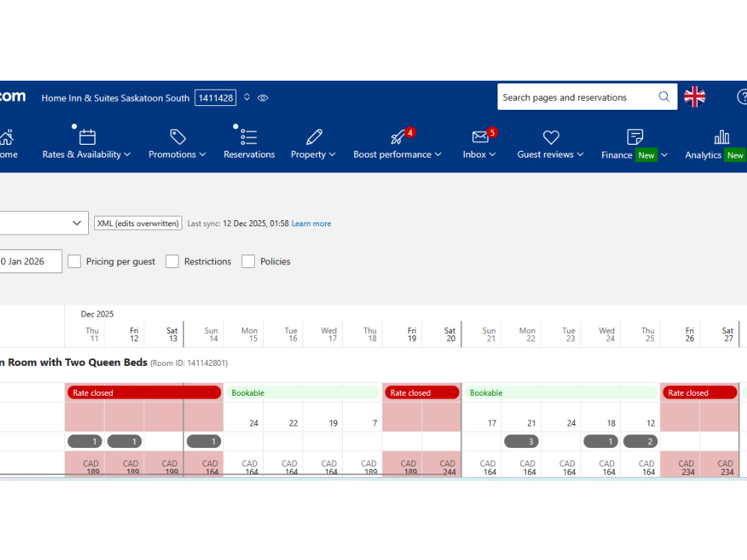
Task: Click the Room with Two Queen Beds title
Action: 74,362
